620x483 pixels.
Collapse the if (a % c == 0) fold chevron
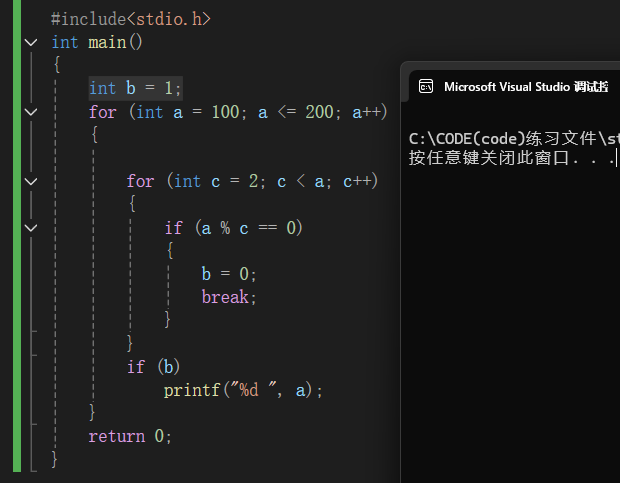(31, 228)
